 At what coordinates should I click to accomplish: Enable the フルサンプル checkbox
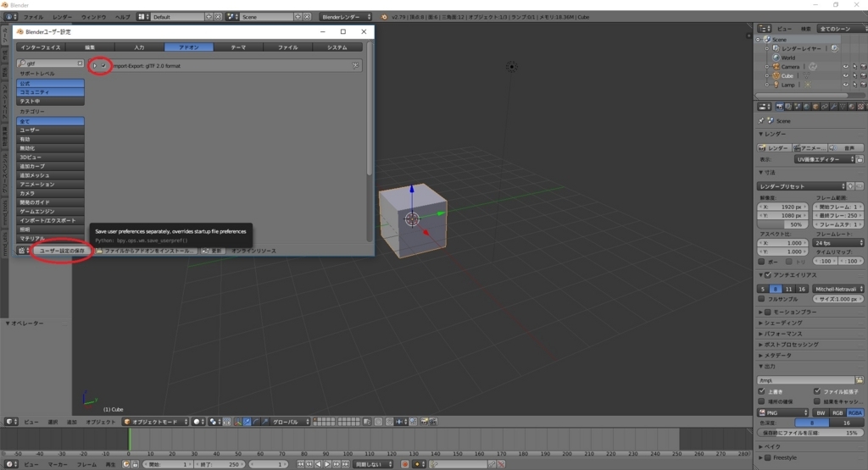point(762,299)
